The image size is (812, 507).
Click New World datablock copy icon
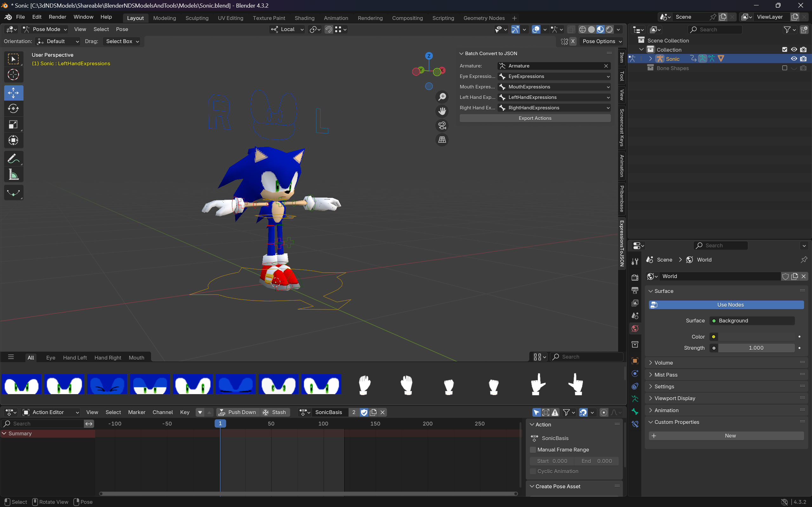point(795,276)
